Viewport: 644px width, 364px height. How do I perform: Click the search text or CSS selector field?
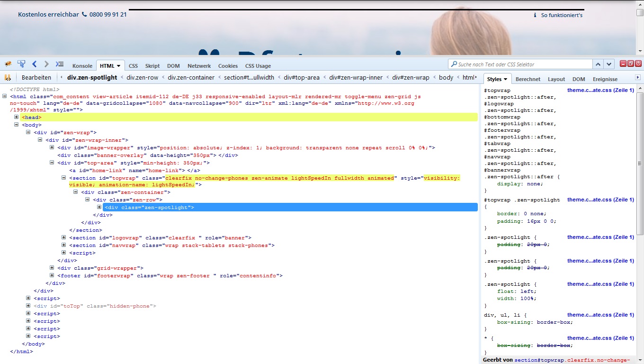click(520, 64)
